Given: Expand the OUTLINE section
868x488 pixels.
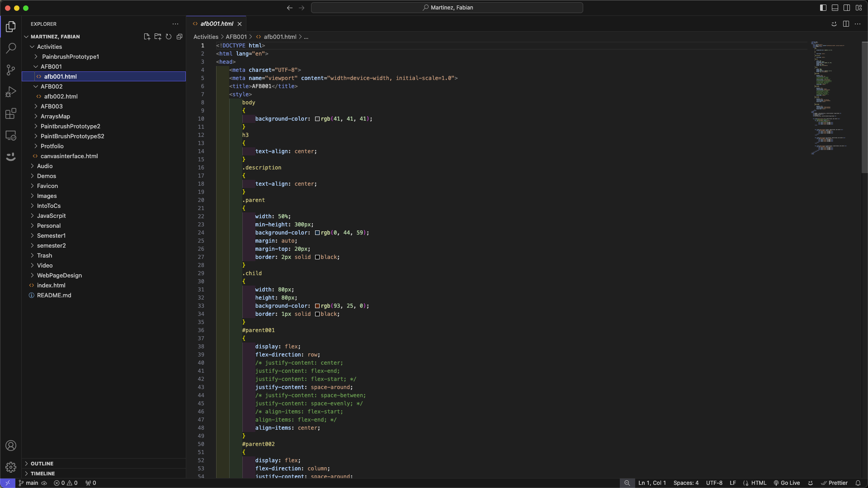Looking at the screenshot, I should coord(42,464).
